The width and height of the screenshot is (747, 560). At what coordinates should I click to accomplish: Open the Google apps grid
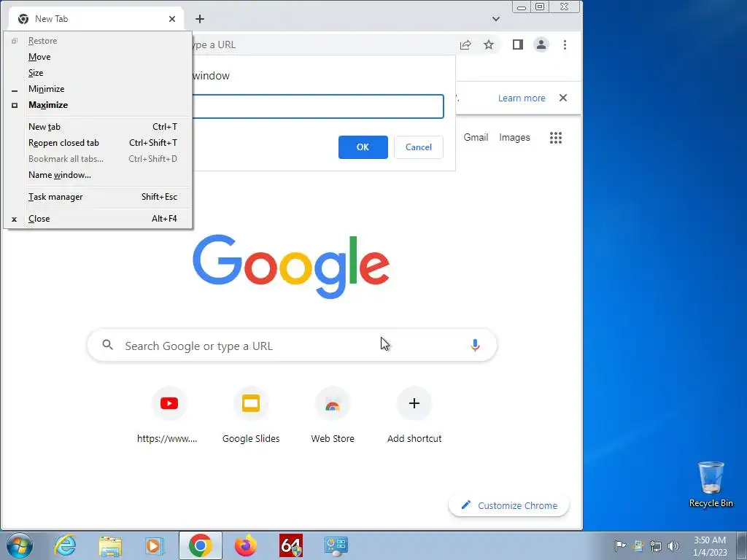click(x=555, y=138)
